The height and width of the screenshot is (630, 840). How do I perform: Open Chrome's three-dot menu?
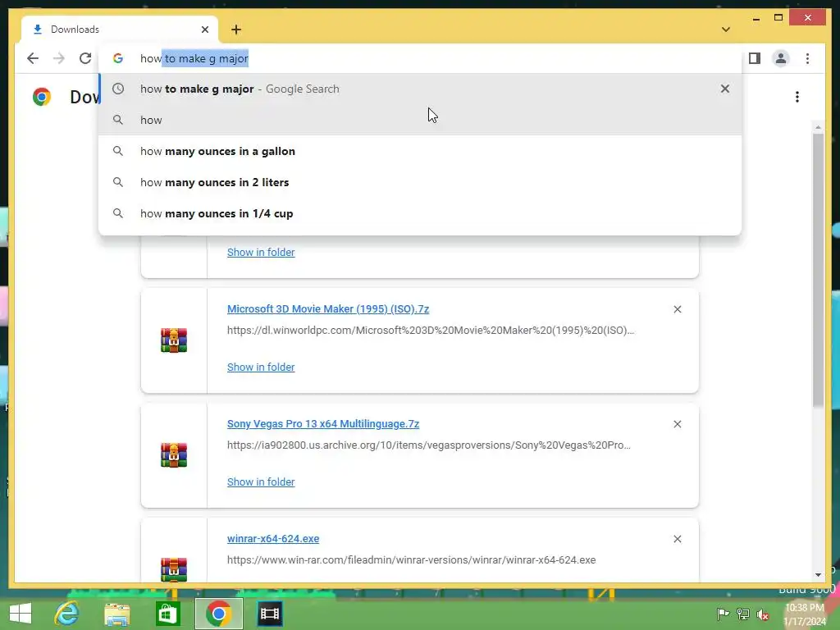point(807,58)
